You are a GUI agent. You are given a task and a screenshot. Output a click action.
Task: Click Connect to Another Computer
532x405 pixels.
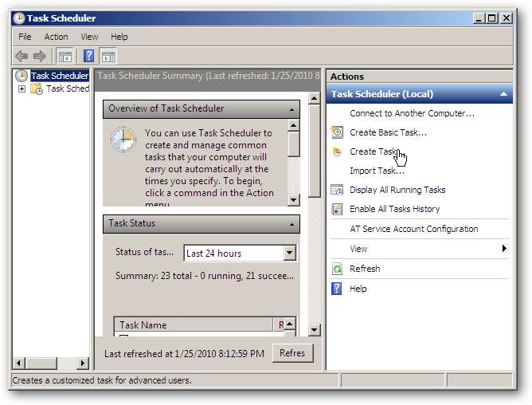pos(413,113)
